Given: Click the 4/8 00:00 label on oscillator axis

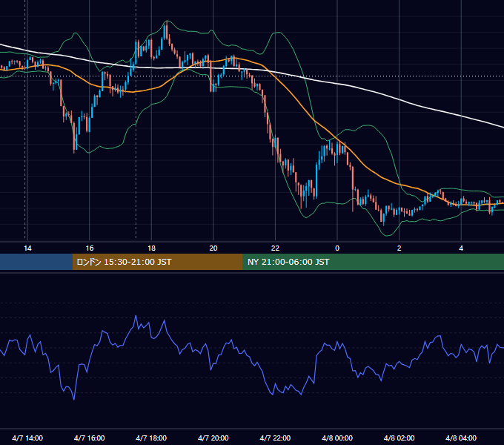Looking at the screenshot, I should pyautogui.click(x=337, y=438).
